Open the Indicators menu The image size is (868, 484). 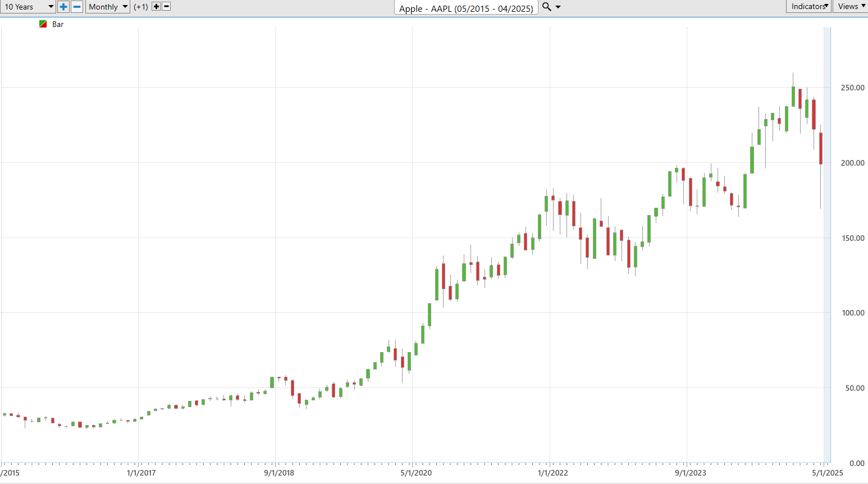[x=808, y=7]
